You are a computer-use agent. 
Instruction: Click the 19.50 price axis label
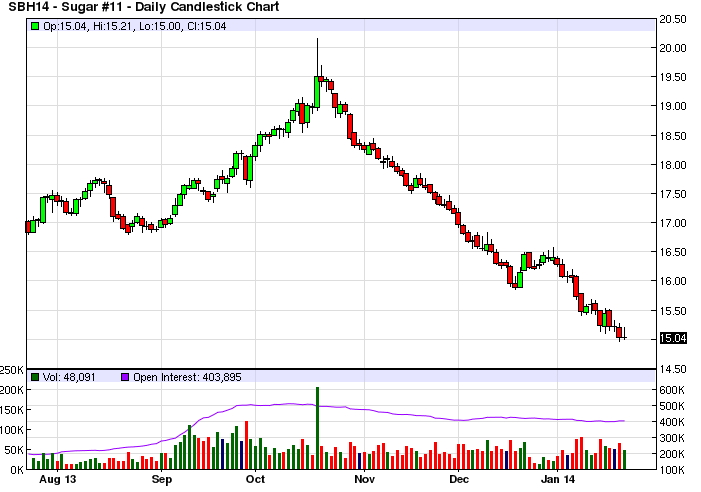[673, 77]
